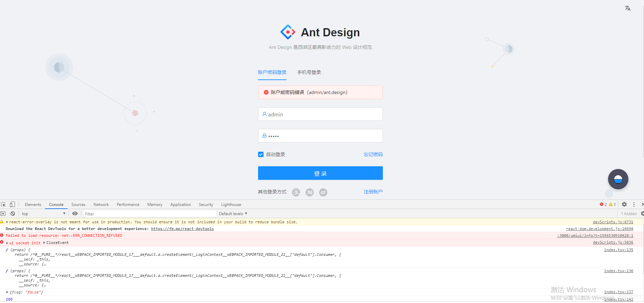Open the Performance panel tab
The height and width of the screenshot is (303, 644).
[128, 204]
